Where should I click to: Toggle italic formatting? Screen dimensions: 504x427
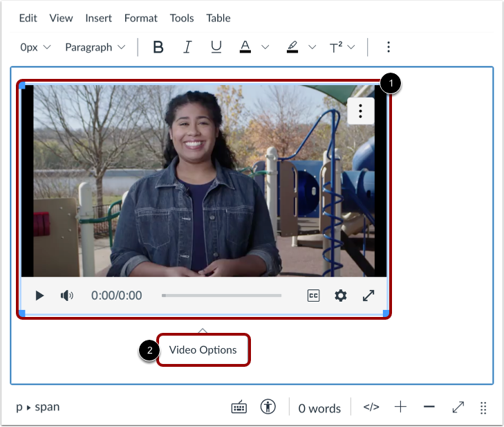tap(187, 47)
